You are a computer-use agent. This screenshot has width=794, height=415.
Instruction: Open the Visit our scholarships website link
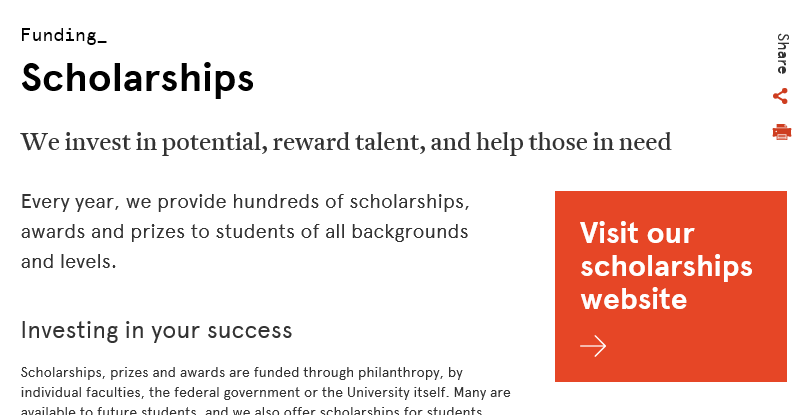670,286
